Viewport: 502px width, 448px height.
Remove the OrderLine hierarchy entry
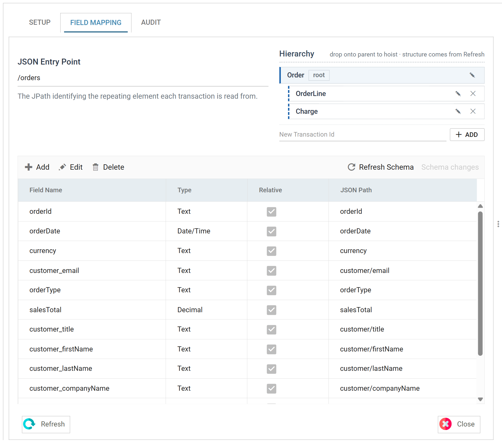tap(473, 94)
